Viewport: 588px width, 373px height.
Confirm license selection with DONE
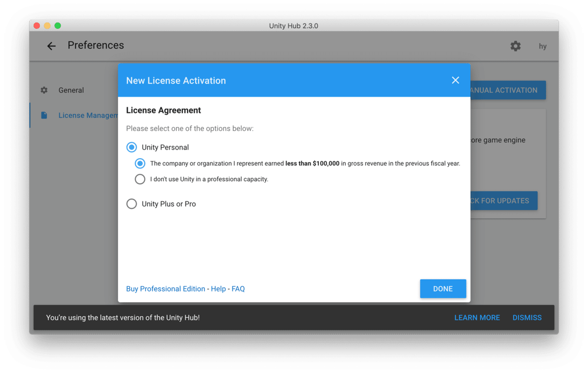pyautogui.click(x=443, y=289)
